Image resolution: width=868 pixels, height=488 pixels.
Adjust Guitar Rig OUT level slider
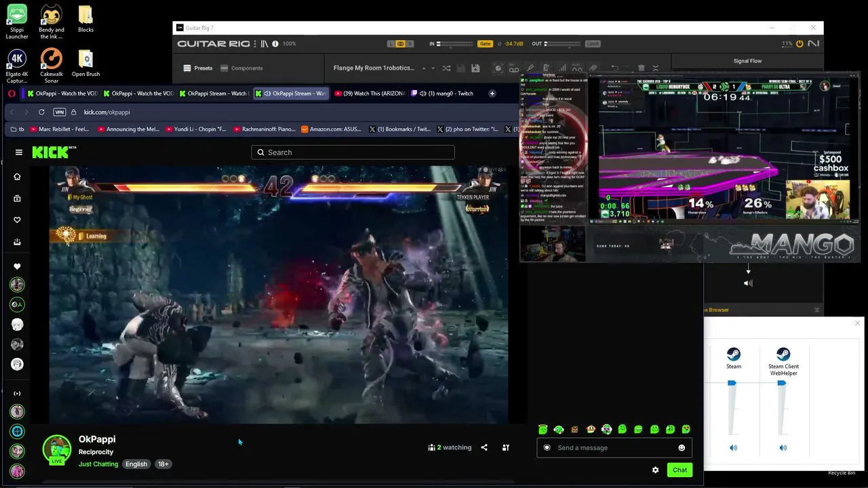coord(563,44)
